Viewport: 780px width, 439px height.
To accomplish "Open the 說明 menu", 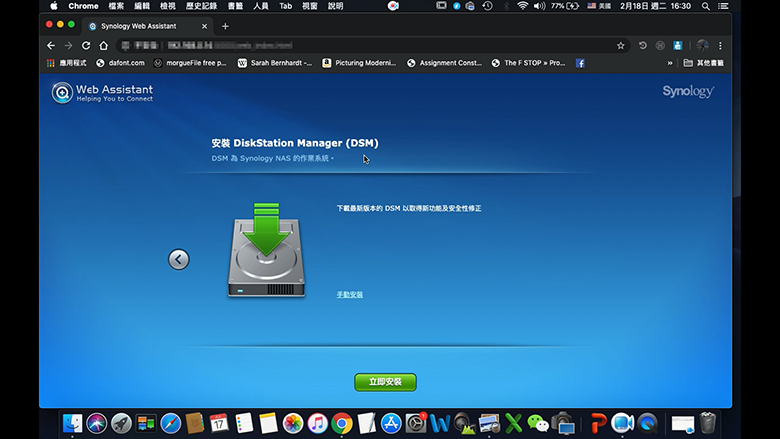I will tap(335, 6).
